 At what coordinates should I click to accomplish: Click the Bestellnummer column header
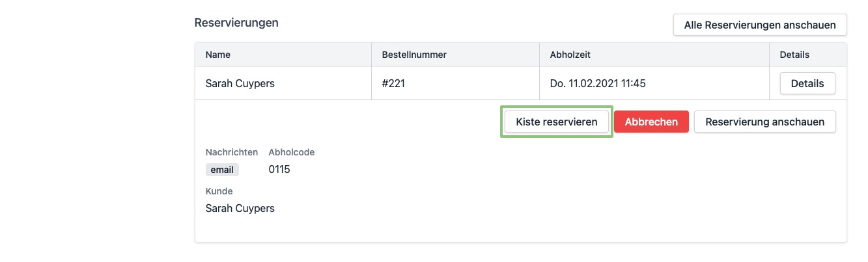point(414,55)
